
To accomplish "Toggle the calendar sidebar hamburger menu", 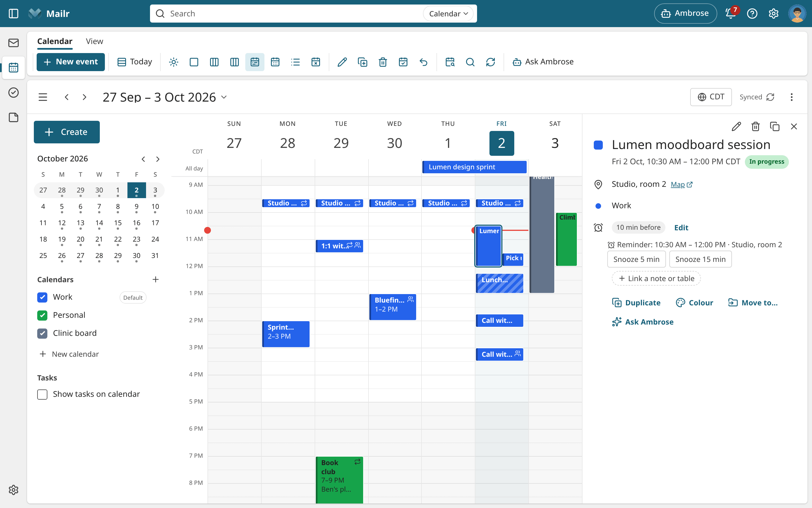I will click(43, 97).
